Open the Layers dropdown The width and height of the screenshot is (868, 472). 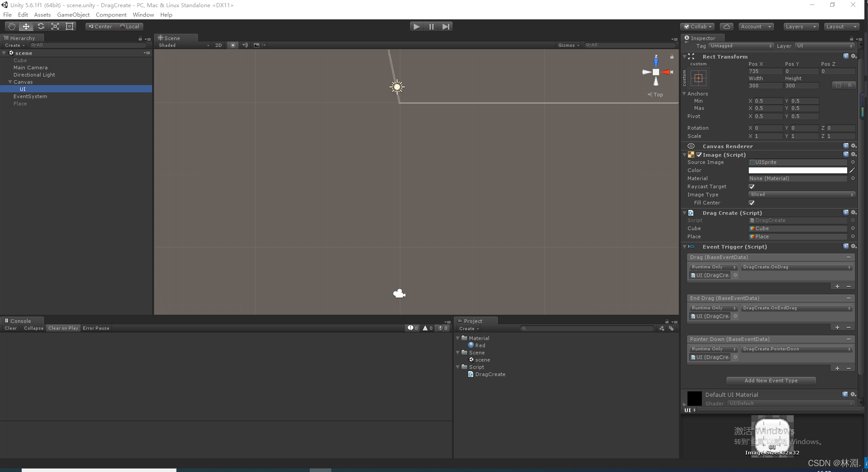(800, 27)
